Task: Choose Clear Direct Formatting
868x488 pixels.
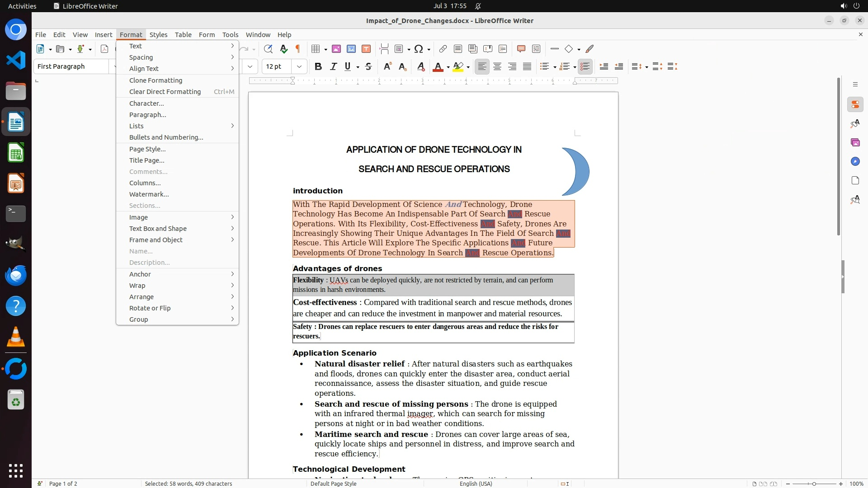Action: click(x=165, y=92)
